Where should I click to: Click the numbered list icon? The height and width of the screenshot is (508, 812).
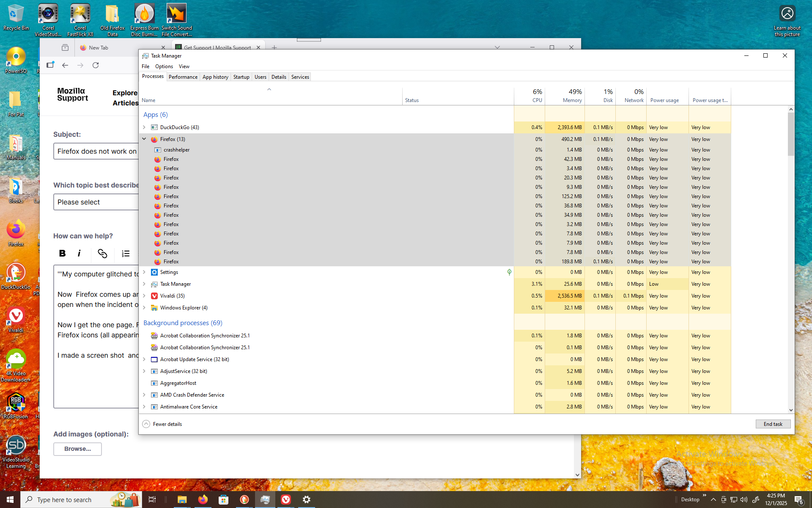[126, 253]
